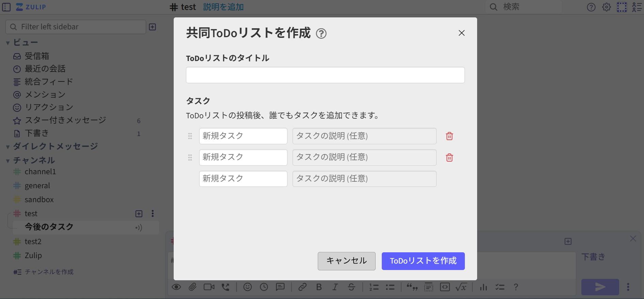Screen dimensions: 644x299
Task: Collapse the ビュー section
Action: 8,43
